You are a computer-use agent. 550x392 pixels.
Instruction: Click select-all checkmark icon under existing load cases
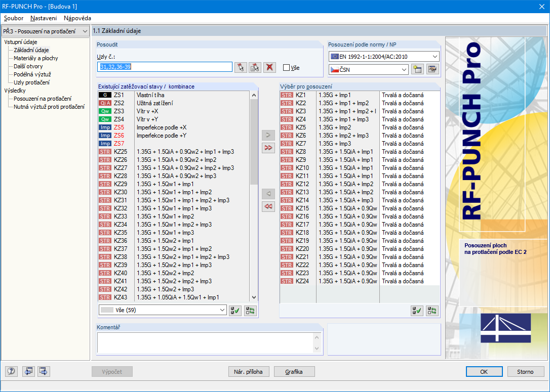pyautogui.click(x=235, y=311)
